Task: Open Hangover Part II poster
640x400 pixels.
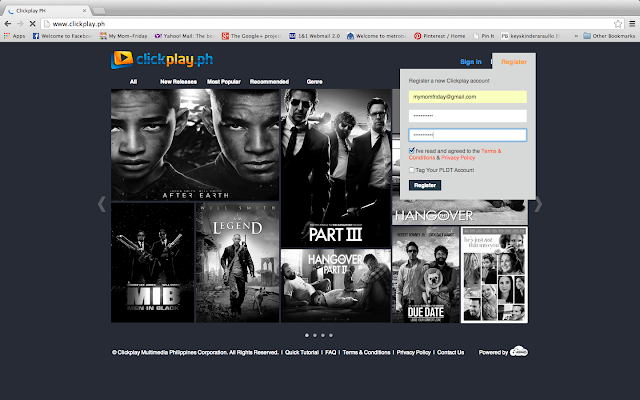Action: 336,286
